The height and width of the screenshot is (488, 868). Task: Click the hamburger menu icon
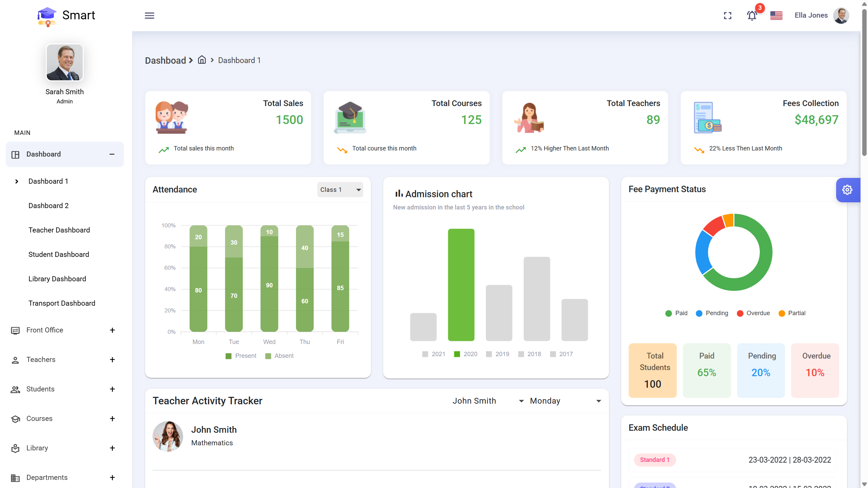coord(150,16)
